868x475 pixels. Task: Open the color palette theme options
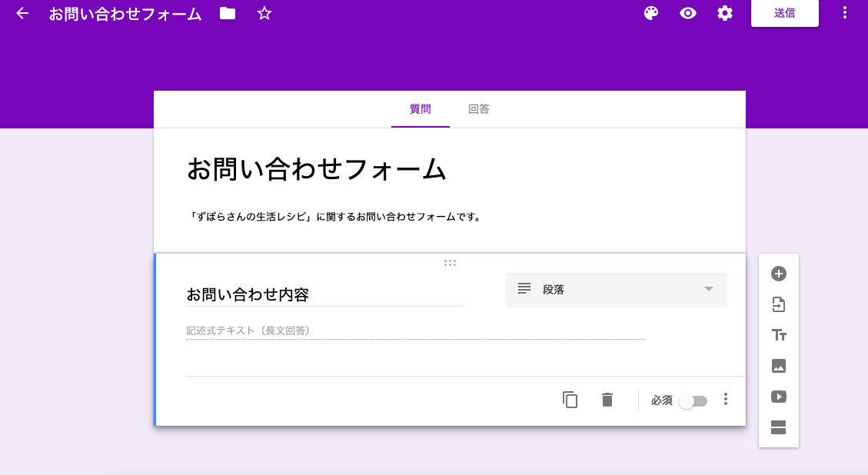(x=651, y=13)
